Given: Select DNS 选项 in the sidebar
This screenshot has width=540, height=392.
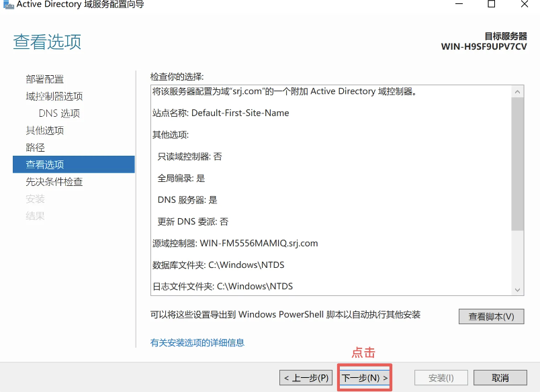Looking at the screenshot, I should click(x=59, y=113).
